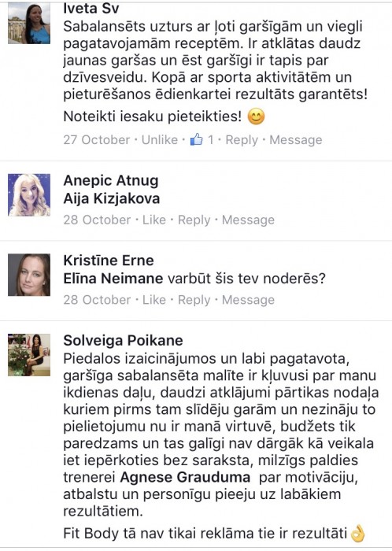Open Solveiga Poikane's profile picture
This screenshot has width=392, height=551.
(29, 355)
